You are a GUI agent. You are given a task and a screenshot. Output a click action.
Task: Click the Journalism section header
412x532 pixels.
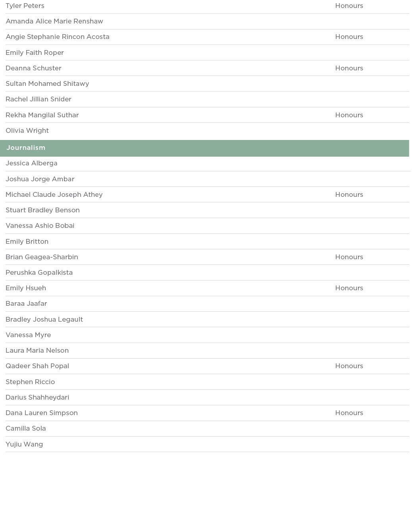tap(26, 148)
